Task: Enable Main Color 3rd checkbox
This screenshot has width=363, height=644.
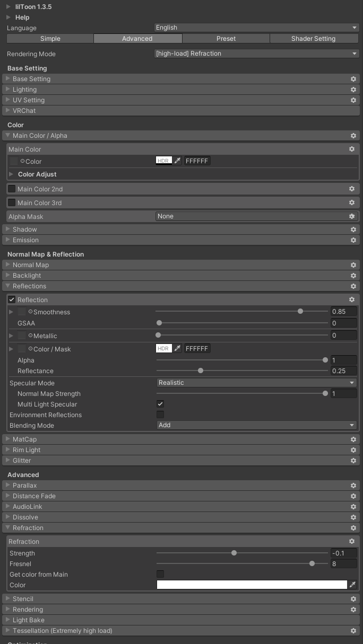Action: coord(12,202)
